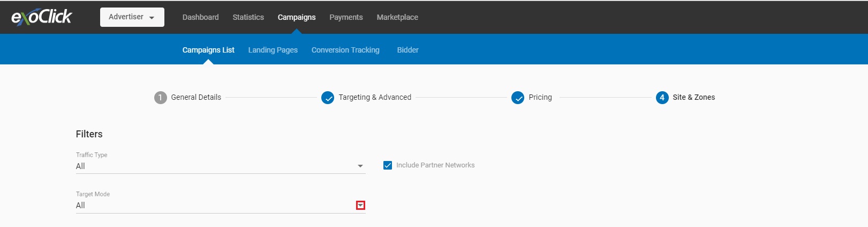
Task: Open the Marketplace menu
Action: [x=397, y=17]
